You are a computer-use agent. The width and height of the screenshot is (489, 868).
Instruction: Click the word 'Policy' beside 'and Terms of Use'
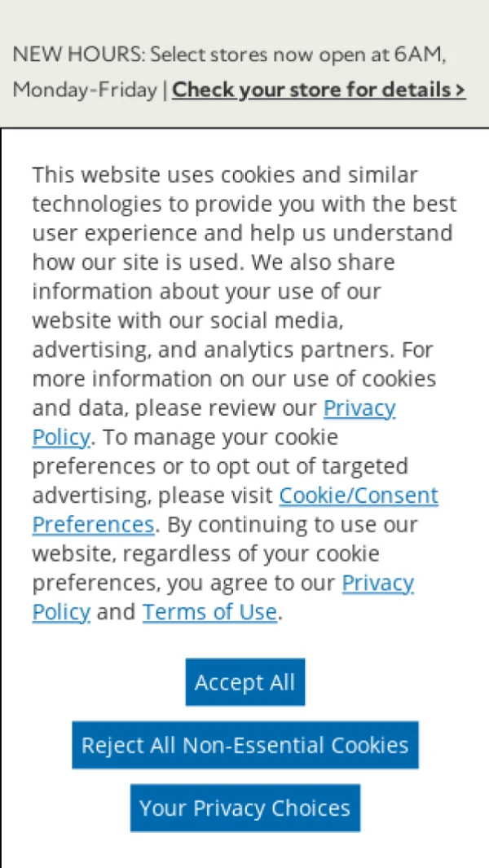pos(61,612)
